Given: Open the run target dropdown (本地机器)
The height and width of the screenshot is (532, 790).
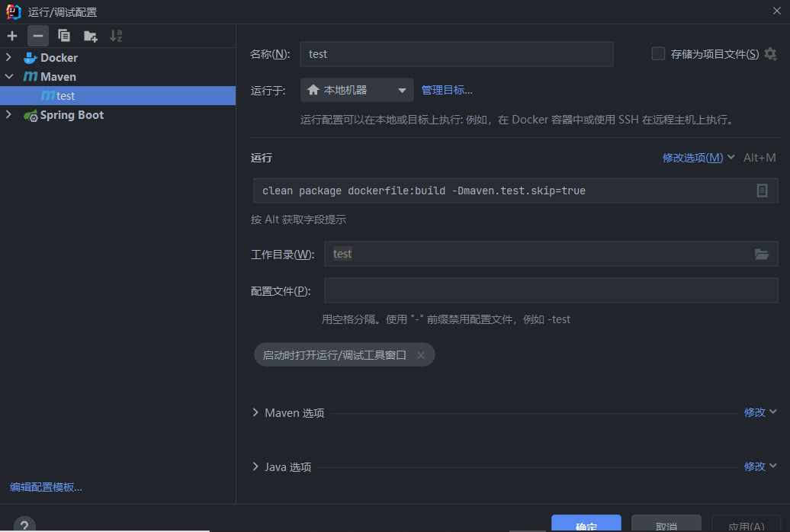Looking at the screenshot, I should pyautogui.click(x=357, y=90).
